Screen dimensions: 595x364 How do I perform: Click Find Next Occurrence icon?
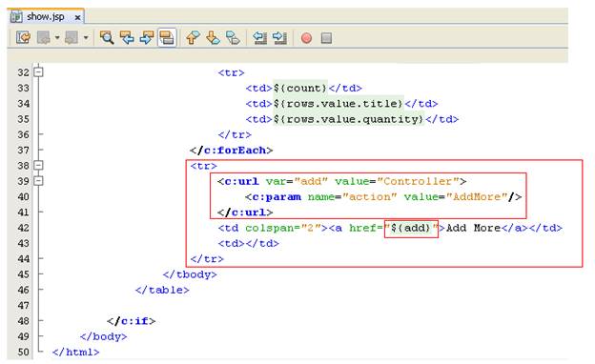tap(147, 37)
